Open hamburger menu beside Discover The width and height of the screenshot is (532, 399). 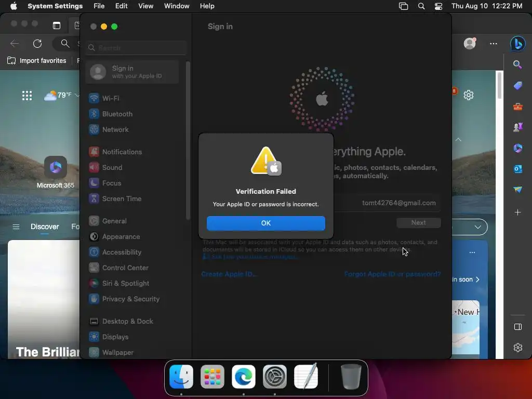[16, 227]
